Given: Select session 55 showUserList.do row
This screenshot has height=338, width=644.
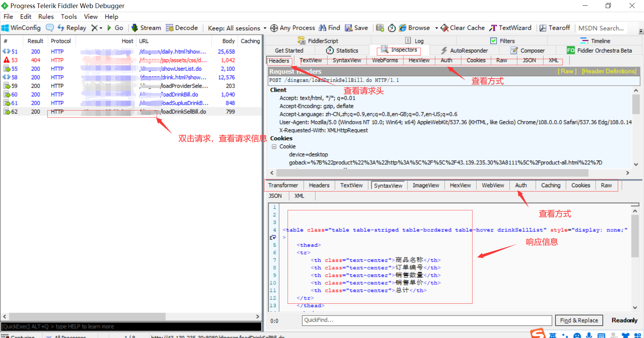Looking at the screenshot, I should click(x=131, y=69).
